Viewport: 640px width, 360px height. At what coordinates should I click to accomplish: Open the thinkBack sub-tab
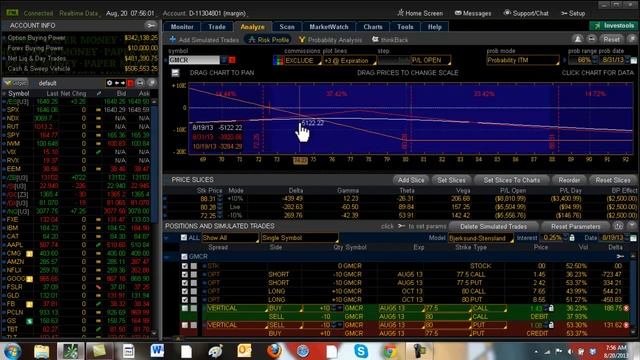click(390, 40)
